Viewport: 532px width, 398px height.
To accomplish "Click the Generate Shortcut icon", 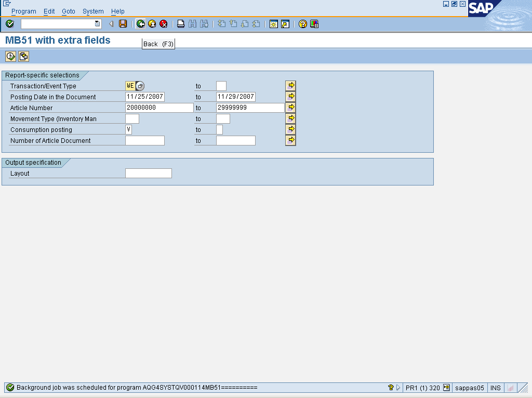I will (285, 24).
